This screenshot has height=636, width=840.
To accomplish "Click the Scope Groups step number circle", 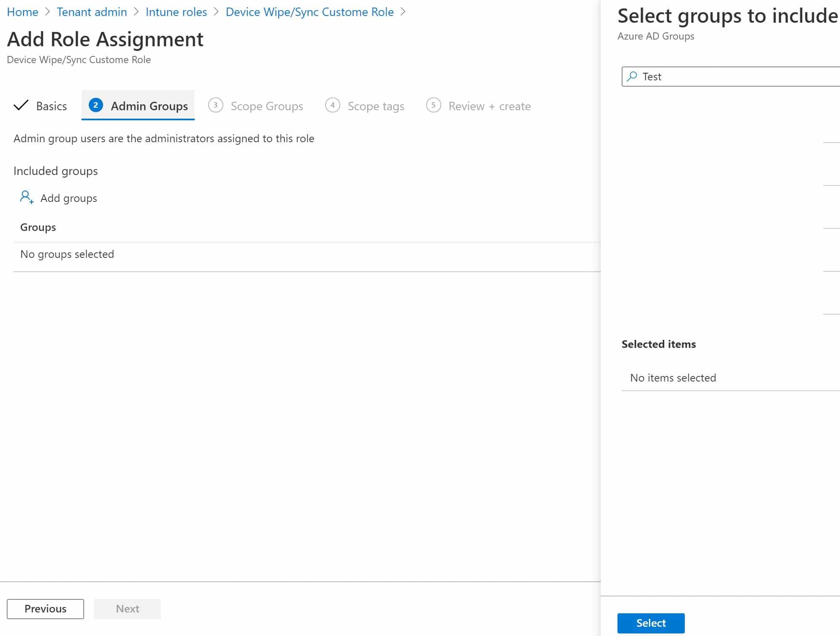I will coord(216,106).
